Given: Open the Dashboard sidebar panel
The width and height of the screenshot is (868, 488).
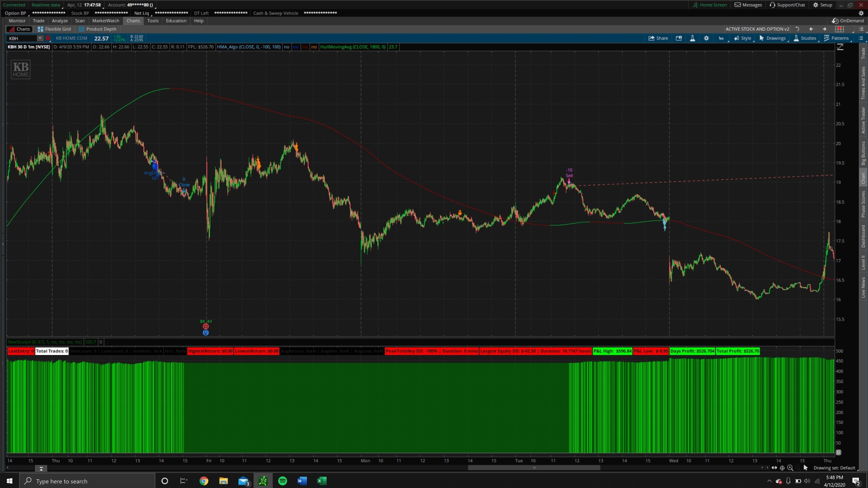Looking at the screenshot, I should tap(863, 236).
